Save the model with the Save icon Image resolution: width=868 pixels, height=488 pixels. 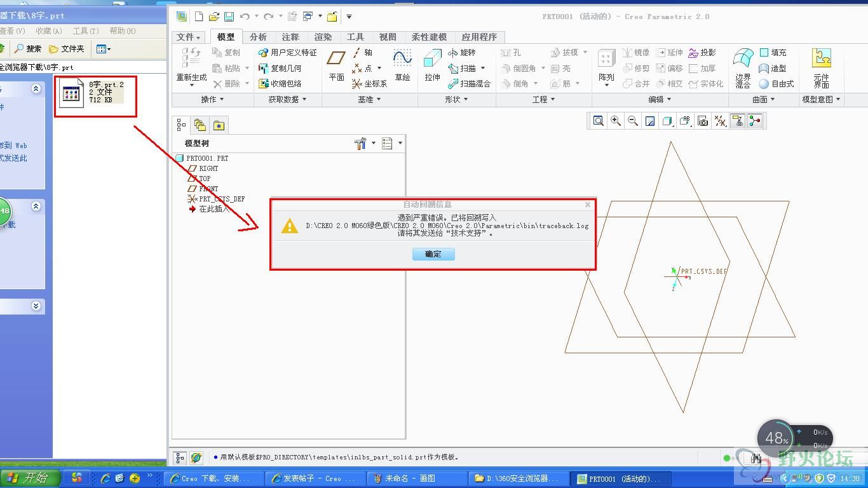tap(229, 17)
